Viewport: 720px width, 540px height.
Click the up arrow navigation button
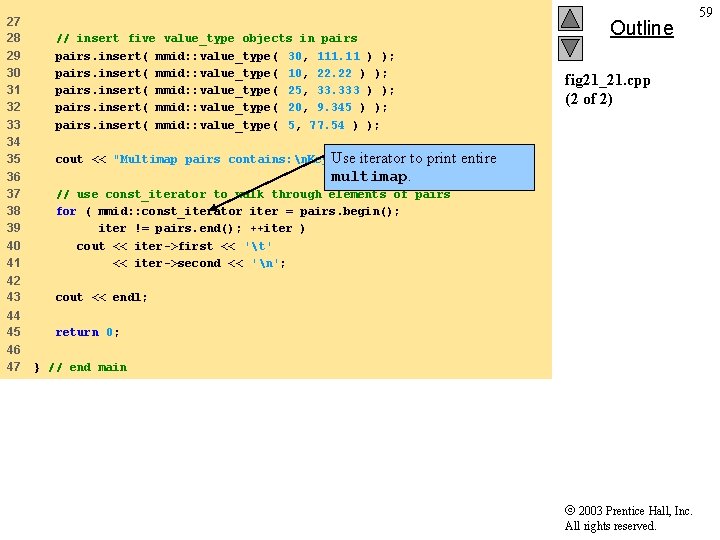(x=570, y=18)
